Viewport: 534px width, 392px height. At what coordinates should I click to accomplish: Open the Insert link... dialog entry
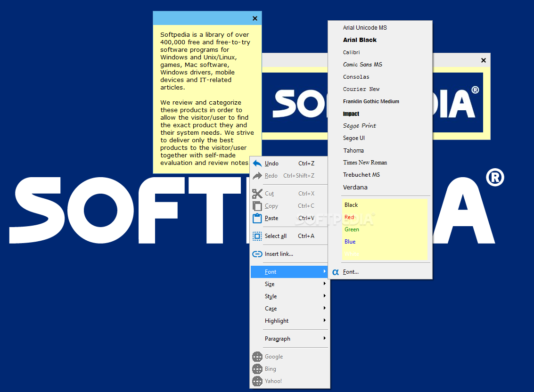click(289, 254)
